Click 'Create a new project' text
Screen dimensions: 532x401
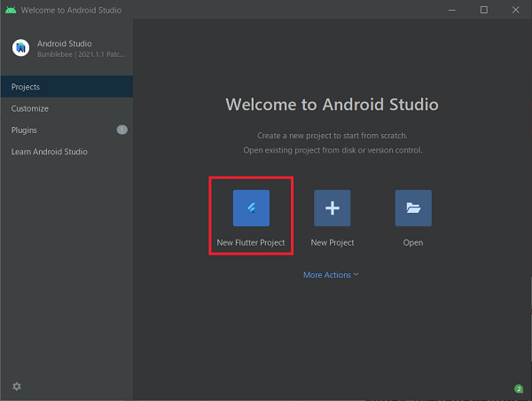(332, 136)
